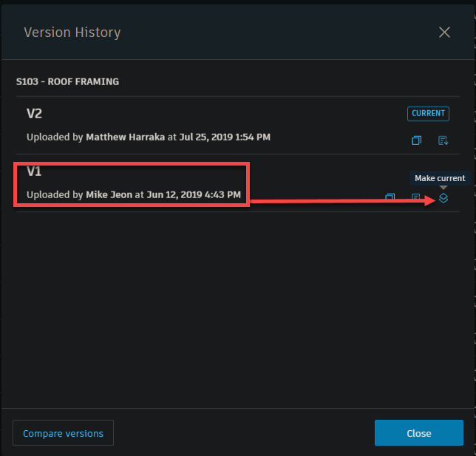The height and width of the screenshot is (456, 476).
Task: Click the uploader name Matthew Harraka
Action: (x=126, y=137)
